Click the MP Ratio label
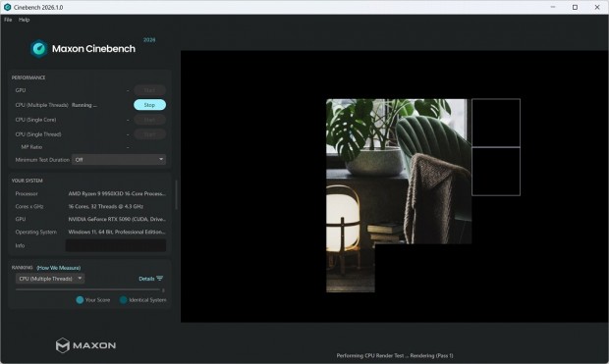Image resolution: width=609 pixels, height=364 pixels. [31, 147]
